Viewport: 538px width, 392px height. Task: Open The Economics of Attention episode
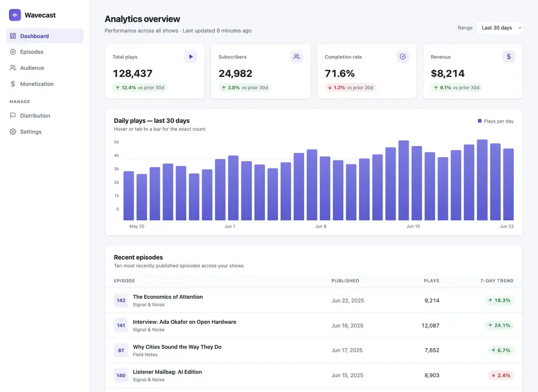click(x=168, y=297)
